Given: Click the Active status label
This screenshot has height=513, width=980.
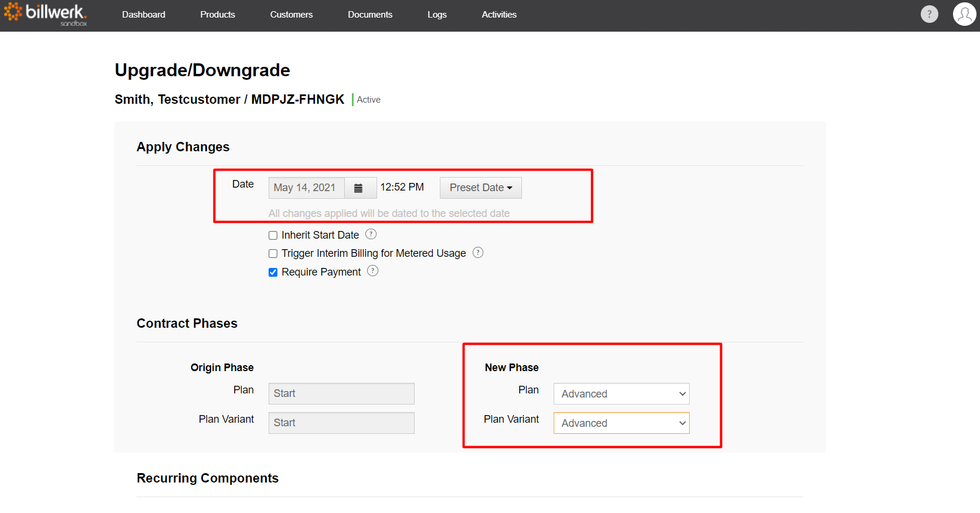Looking at the screenshot, I should pos(368,100).
